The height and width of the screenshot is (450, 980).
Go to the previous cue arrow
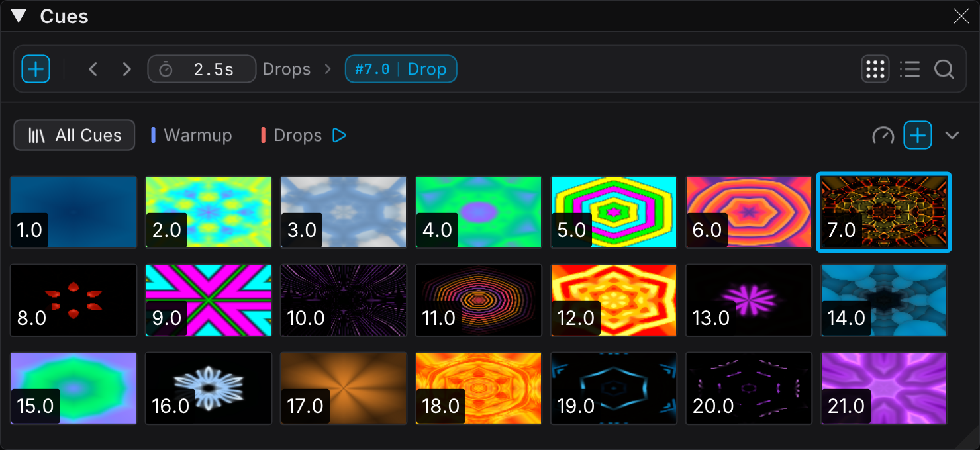click(93, 69)
